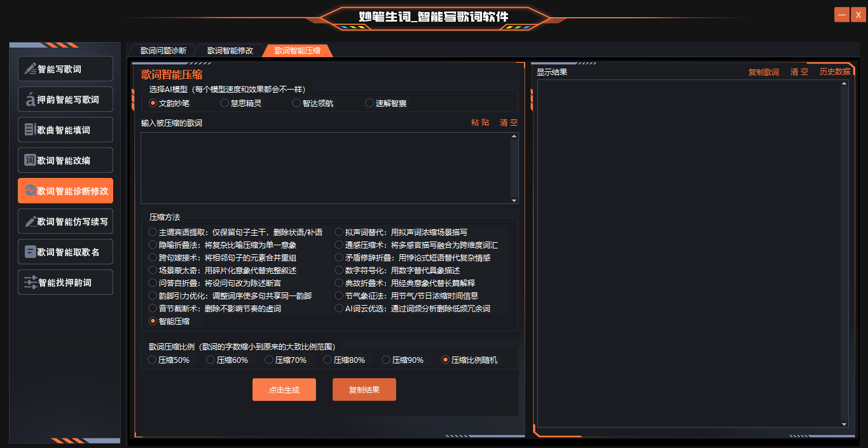Viewport: 868px width, 448px height.
Task: Choose 主谓宾语提取 compression method
Action: 235,233
